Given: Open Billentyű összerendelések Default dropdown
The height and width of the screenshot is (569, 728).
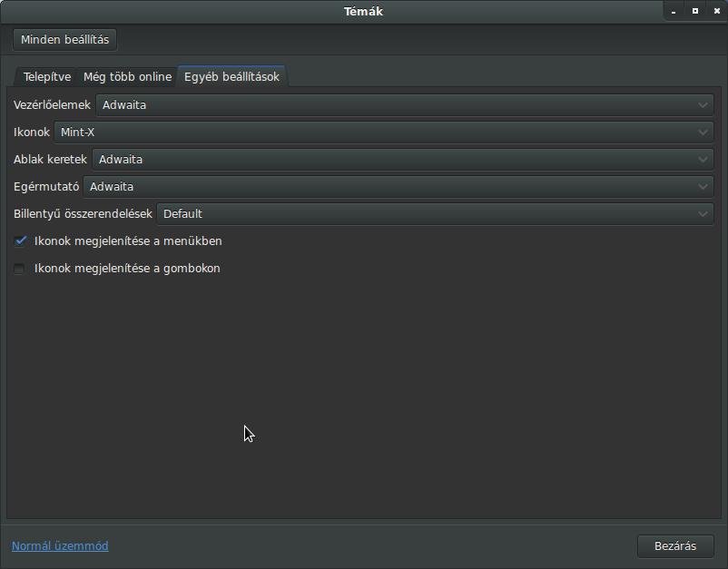Looking at the screenshot, I should pos(435,214).
